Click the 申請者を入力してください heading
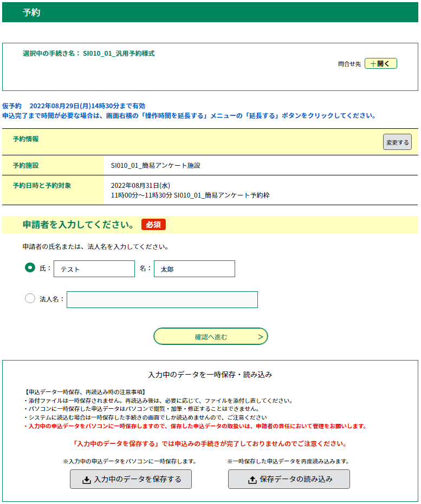 (79, 225)
